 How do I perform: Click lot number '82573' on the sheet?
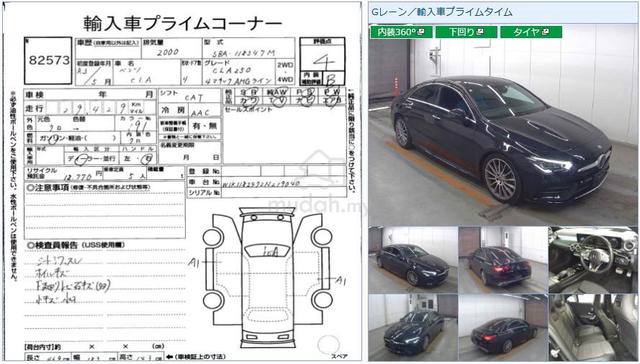coord(49,60)
